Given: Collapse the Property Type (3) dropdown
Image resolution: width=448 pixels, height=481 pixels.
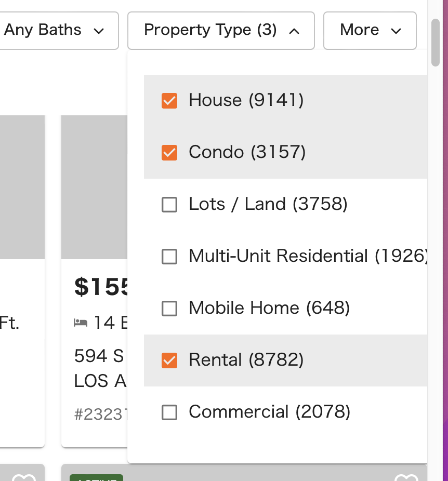Looking at the screenshot, I should click(221, 31).
